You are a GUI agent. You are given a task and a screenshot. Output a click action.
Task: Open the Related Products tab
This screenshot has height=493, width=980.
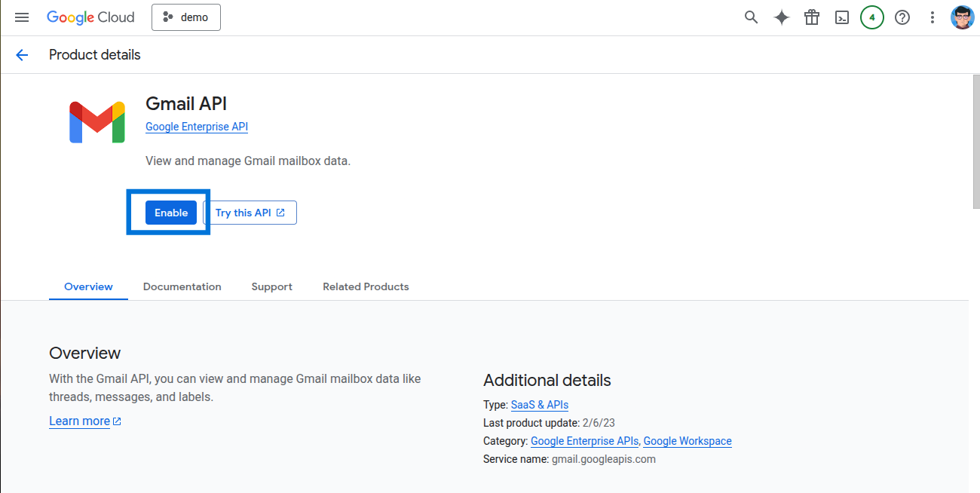366,286
